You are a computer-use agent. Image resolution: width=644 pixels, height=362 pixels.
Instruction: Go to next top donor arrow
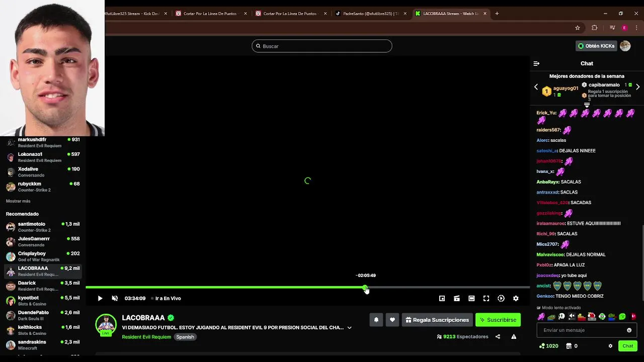click(x=638, y=87)
